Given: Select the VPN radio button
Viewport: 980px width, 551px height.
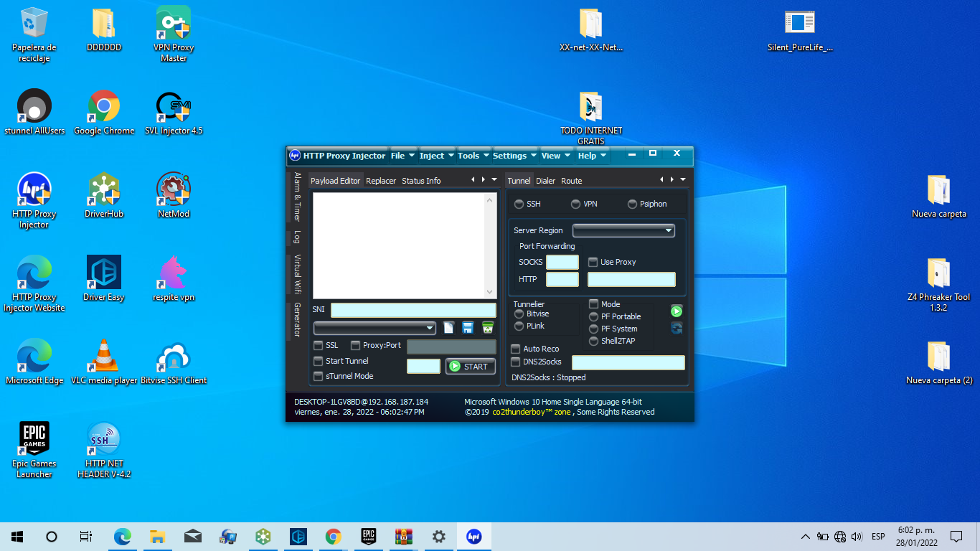Looking at the screenshot, I should point(575,204).
